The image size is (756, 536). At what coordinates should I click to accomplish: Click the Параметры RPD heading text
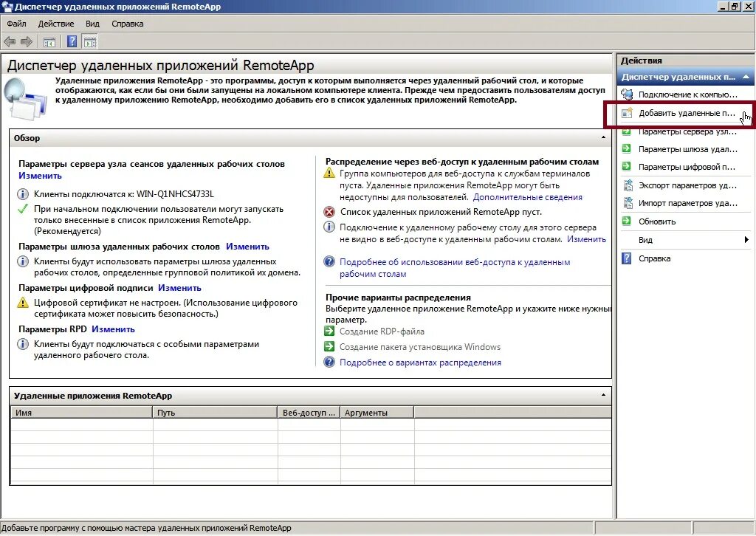click(52, 329)
